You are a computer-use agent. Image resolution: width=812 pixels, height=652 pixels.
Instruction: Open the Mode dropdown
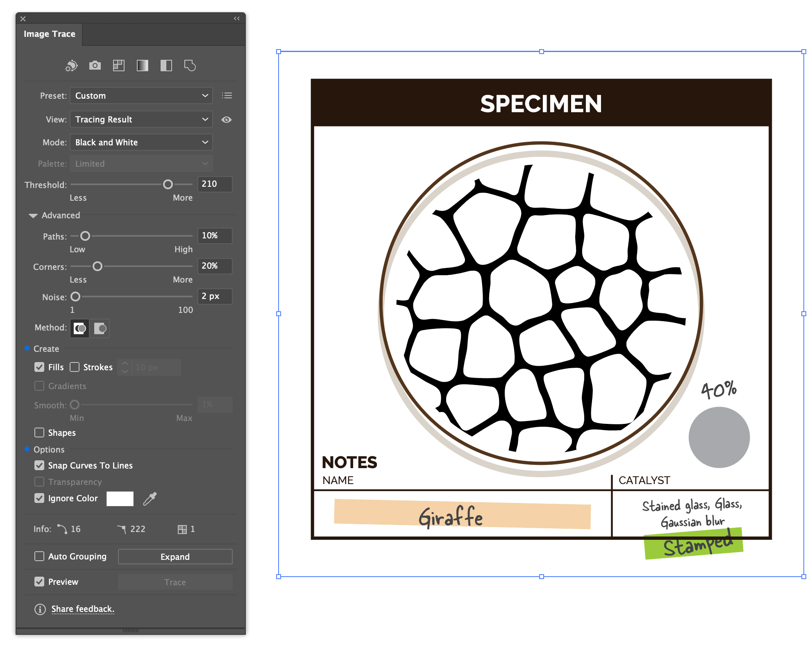(141, 142)
